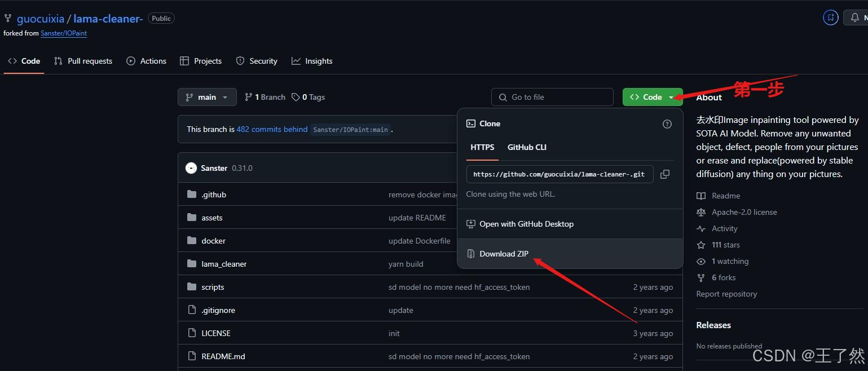Switch to the Code tab
The height and width of the screenshot is (371, 868).
point(24,61)
